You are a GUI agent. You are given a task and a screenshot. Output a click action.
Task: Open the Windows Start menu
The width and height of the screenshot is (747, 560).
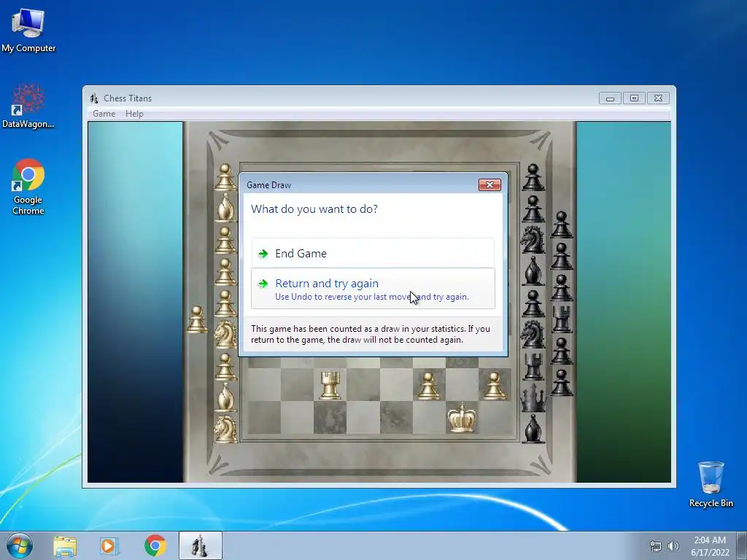[20, 545]
